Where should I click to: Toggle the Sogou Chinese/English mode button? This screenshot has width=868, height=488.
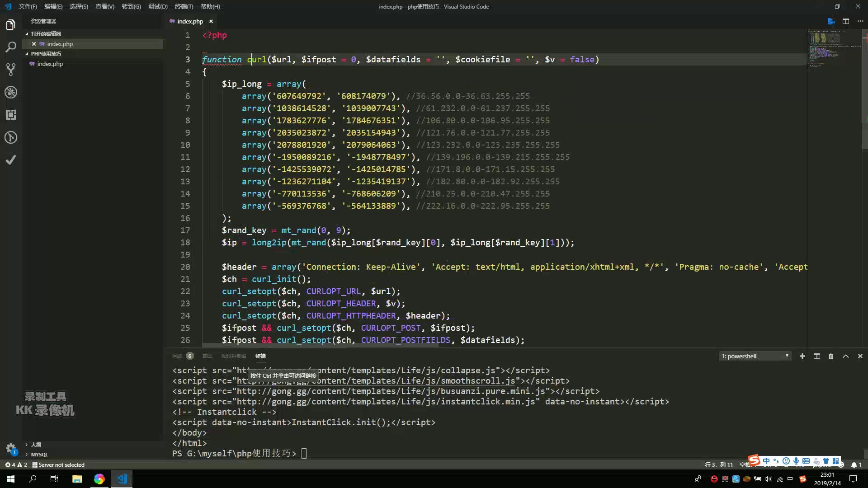[766, 461]
